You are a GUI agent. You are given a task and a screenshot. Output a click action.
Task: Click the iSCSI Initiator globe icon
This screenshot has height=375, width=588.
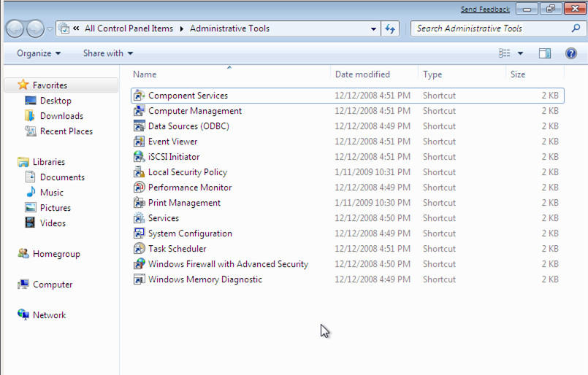tap(139, 157)
